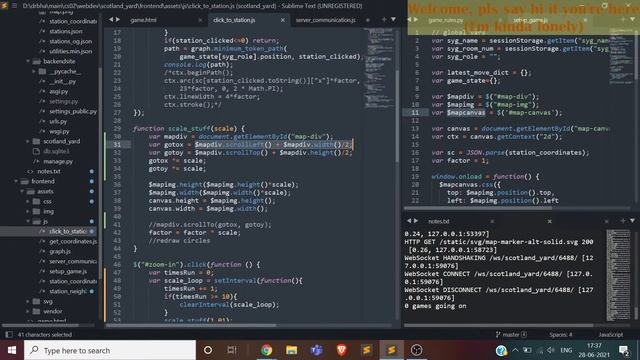Click the minimap of click_to_station.js
The image size is (640, 360).
pos(379,69)
